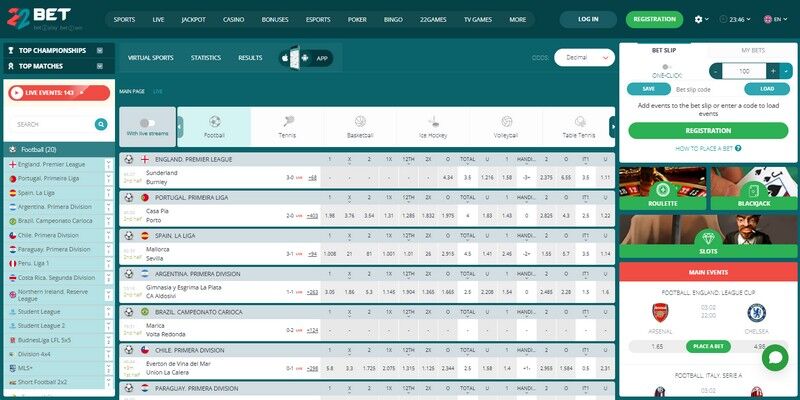Increase the stake with plus button
This screenshot has width=800, height=400.
[x=773, y=71]
